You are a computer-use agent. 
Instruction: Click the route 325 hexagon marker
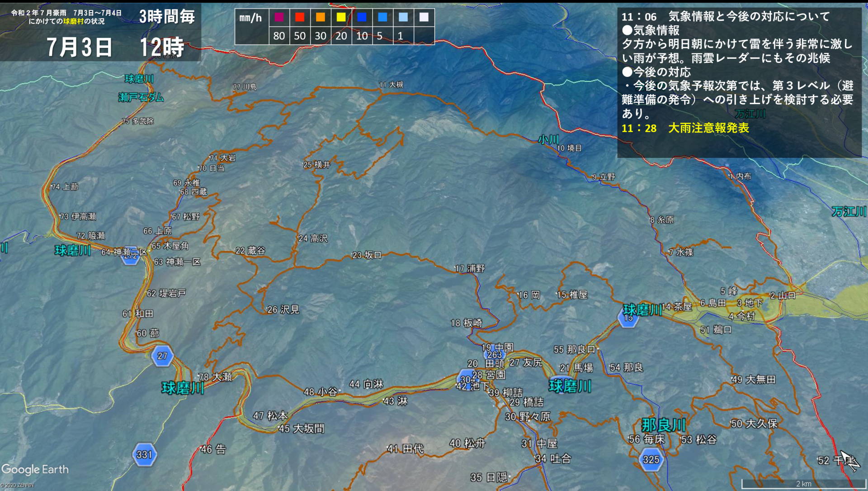coord(651,459)
